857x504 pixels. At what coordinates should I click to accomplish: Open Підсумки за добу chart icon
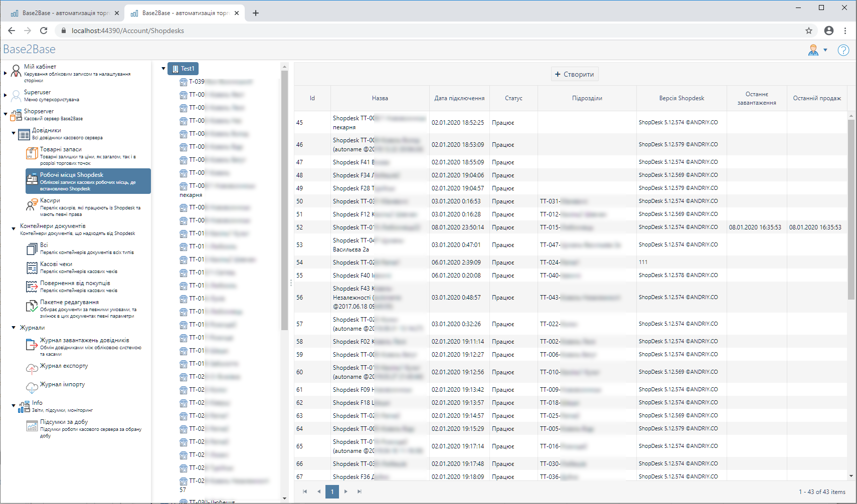(32, 426)
